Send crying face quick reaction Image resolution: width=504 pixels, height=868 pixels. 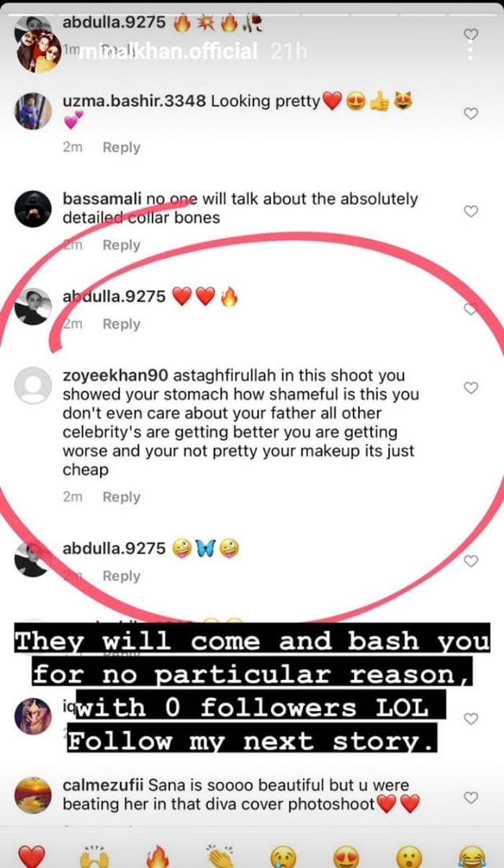click(x=283, y=856)
